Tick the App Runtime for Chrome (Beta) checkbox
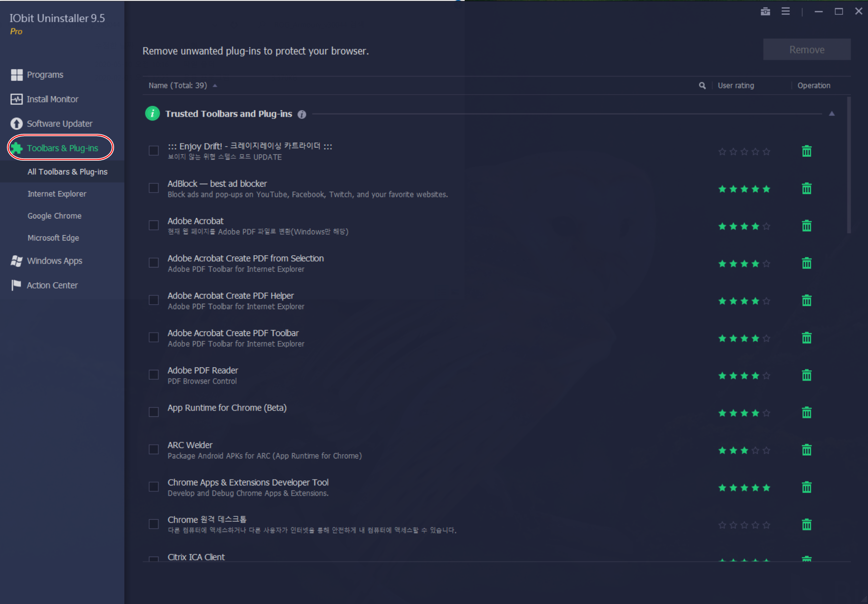The width and height of the screenshot is (868, 604). tap(154, 412)
